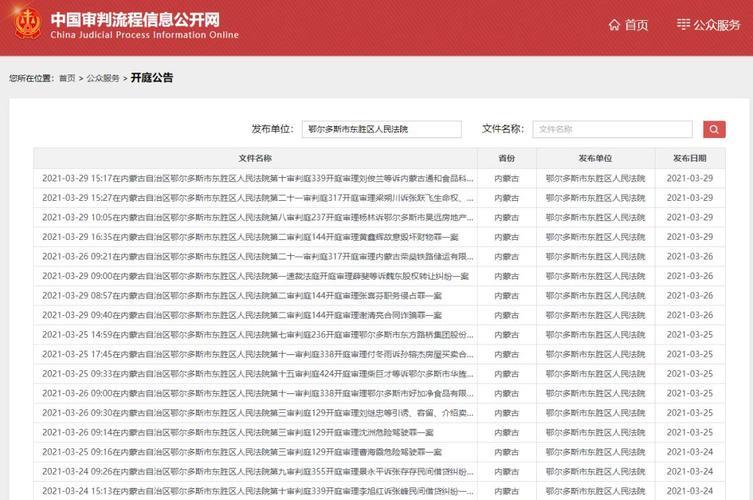Screen dimensions: 753x500
Task: Open the 2021-03-29 09:00 第一速裁法庭 notice
Action: pyautogui.click(x=255, y=276)
